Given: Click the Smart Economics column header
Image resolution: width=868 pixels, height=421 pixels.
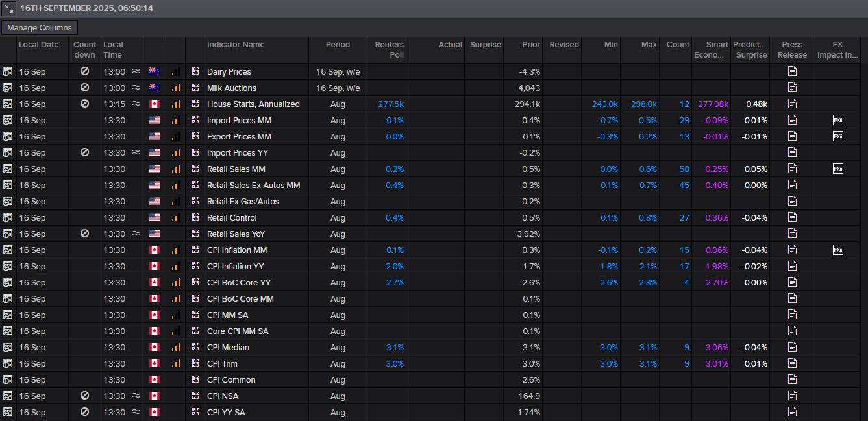Looking at the screenshot, I should click(x=711, y=49).
